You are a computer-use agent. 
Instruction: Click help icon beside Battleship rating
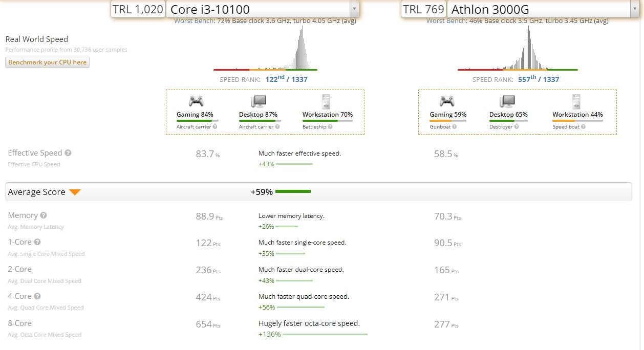pos(330,127)
